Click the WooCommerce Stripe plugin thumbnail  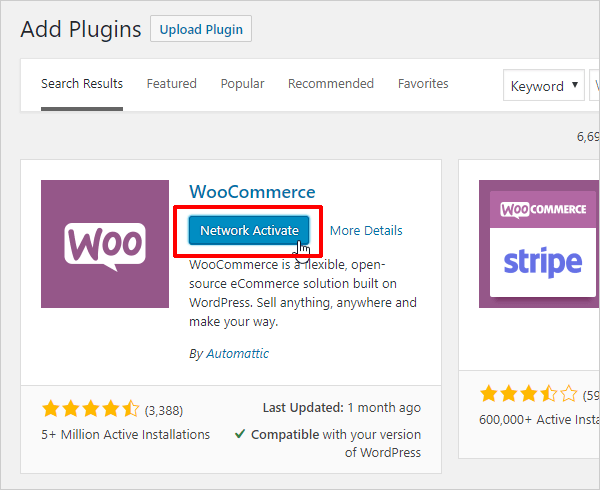(539, 244)
